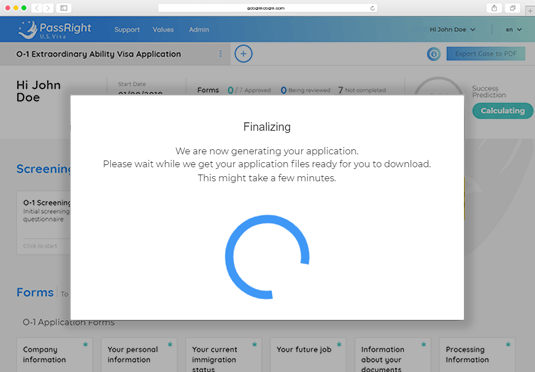Open the Support menu item
Viewport: 535px width, 372px height.
tap(127, 30)
